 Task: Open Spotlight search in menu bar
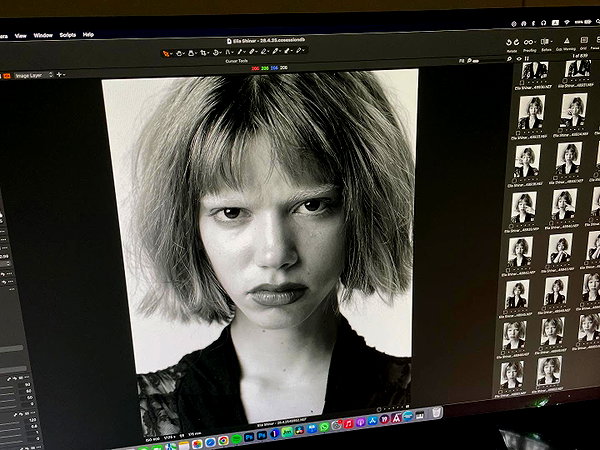[597, 21]
